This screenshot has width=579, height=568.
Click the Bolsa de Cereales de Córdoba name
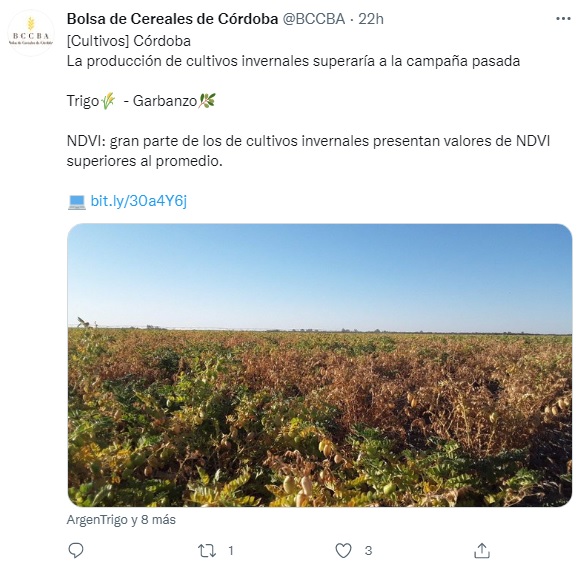(x=172, y=19)
